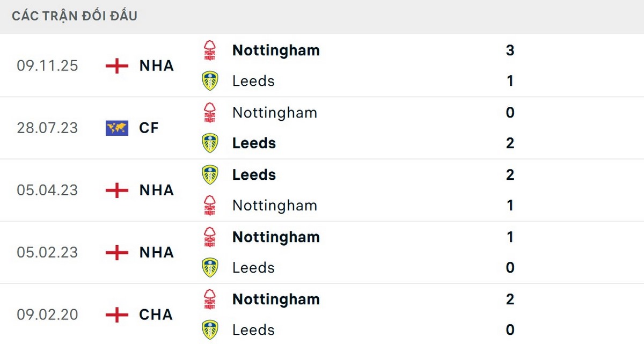Click the score 3 for Nottingham on 09.11.25
The image size is (644, 344).
coord(510,50)
